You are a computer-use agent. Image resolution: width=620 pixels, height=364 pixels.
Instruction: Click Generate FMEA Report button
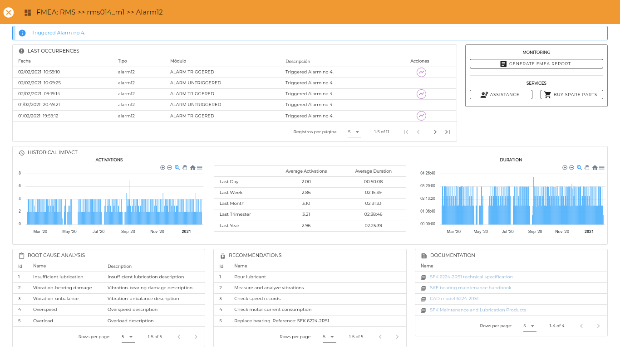pyautogui.click(x=536, y=64)
